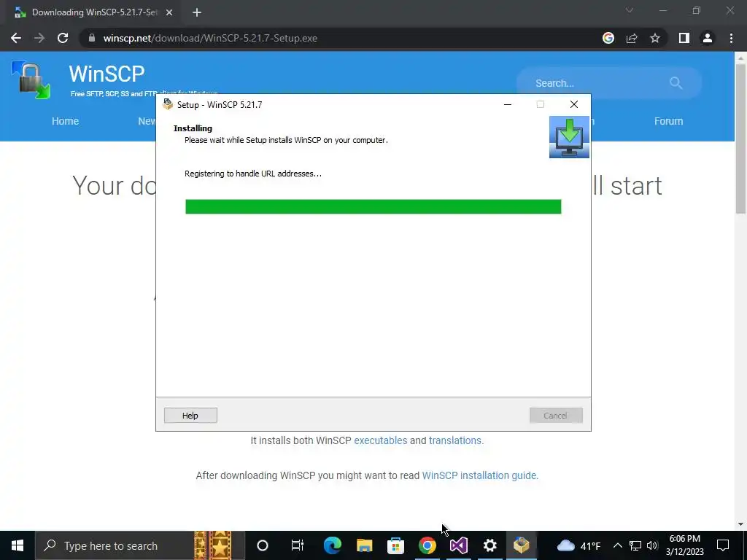Open the translations link
Screen dimensions: 747x560
click(x=455, y=440)
